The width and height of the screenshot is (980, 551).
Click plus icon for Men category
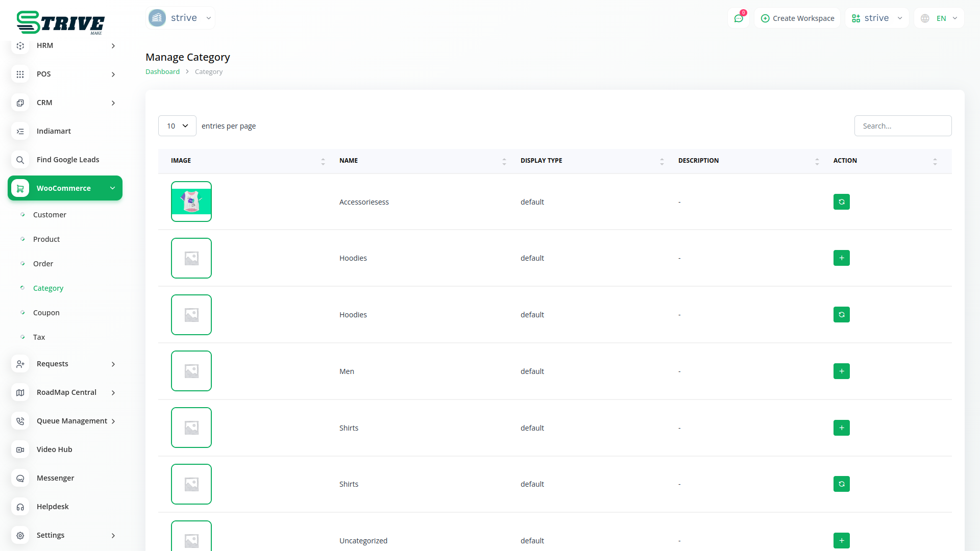[x=841, y=371]
